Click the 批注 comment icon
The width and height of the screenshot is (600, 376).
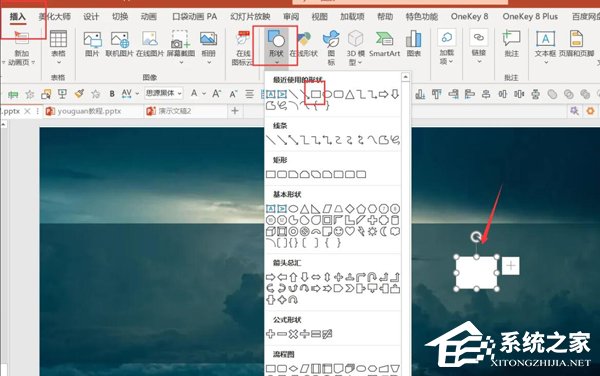[511, 39]
